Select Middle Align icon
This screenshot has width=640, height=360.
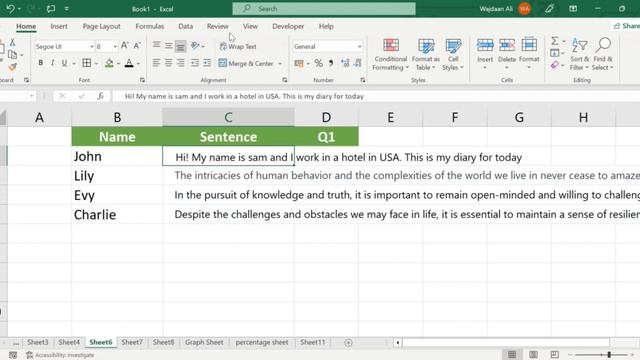point(168,45)
